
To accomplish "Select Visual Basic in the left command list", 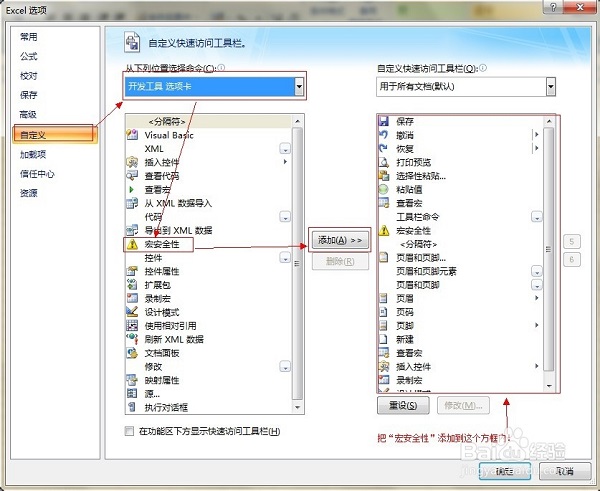I will click(169, 135).
